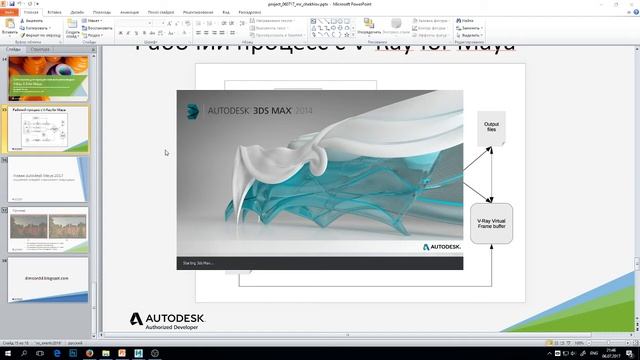
Task: Switch to Slide Show (Показ слайдов) tab
Action: point(161,12)
